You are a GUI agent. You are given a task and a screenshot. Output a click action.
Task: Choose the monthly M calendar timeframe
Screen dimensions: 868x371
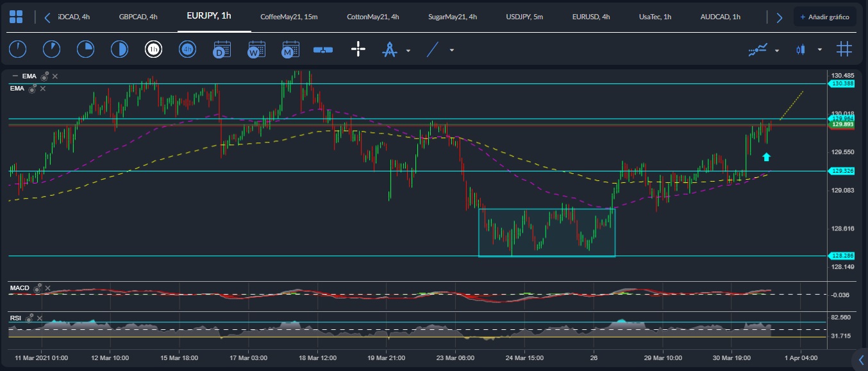coord(290,49)
